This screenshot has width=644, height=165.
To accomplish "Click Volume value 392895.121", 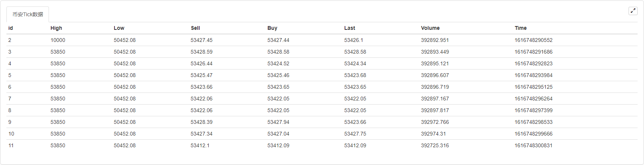I will tap(435, 63).
